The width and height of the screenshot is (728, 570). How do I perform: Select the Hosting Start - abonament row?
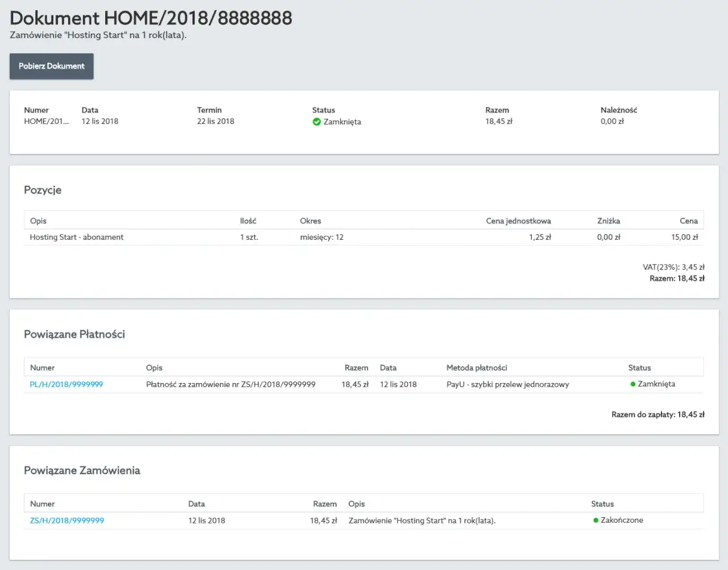pyautogui.click(x=364, y=238)
